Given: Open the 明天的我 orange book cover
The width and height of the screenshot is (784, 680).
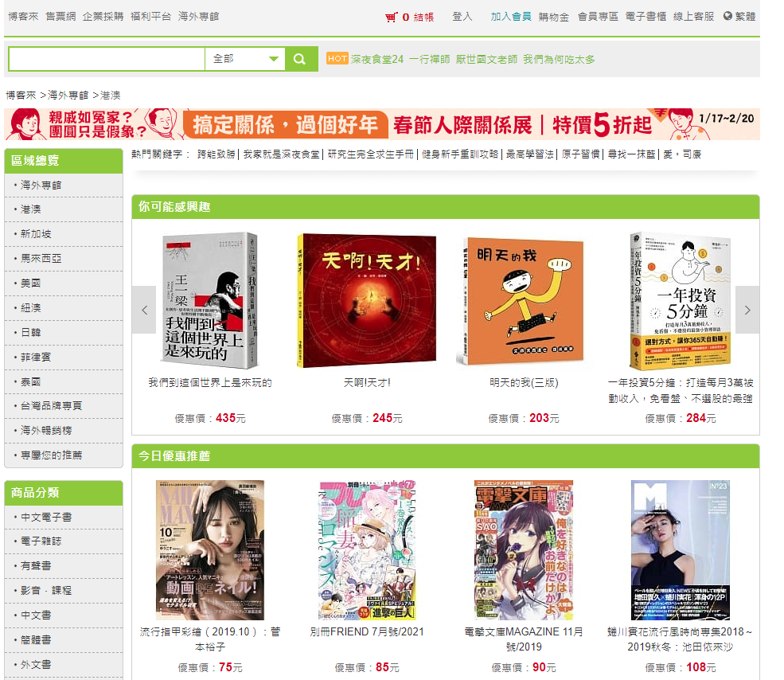Looking at the screenshot, I should [520, 301].
